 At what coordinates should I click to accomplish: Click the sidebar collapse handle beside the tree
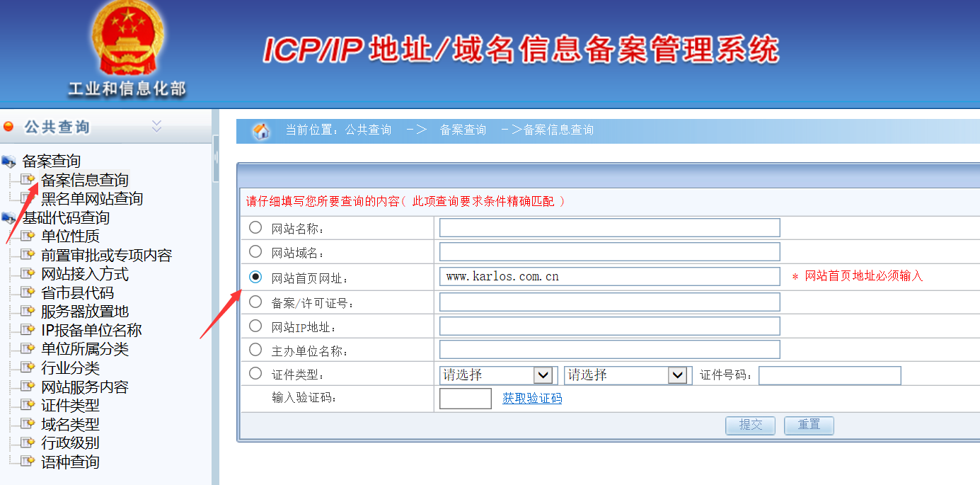[216, 159]
